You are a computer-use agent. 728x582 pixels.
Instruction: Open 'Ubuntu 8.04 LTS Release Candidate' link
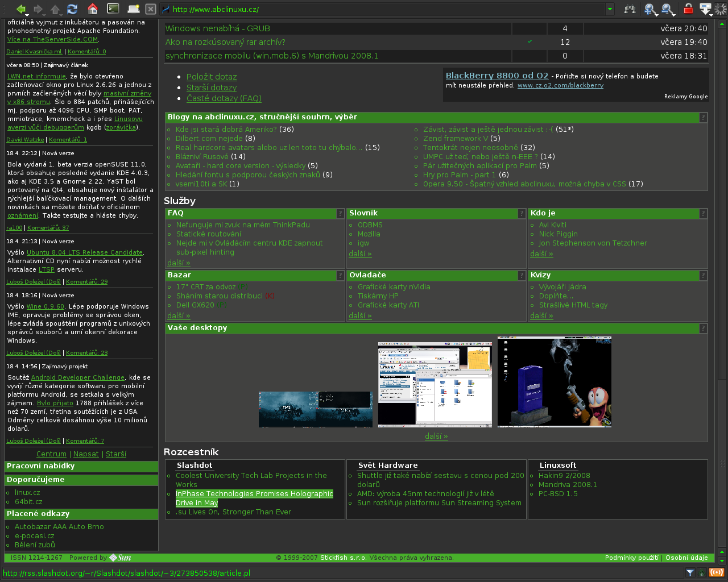click(x=85, y=252)
